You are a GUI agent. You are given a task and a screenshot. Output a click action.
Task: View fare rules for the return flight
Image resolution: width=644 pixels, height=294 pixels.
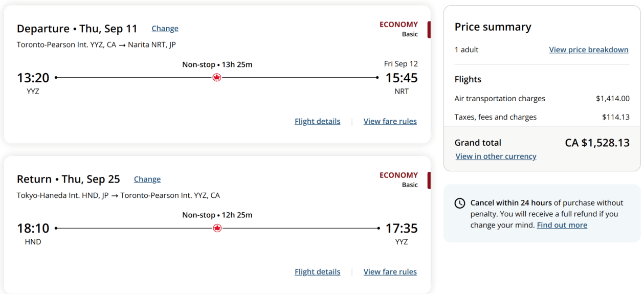[390, 272]
